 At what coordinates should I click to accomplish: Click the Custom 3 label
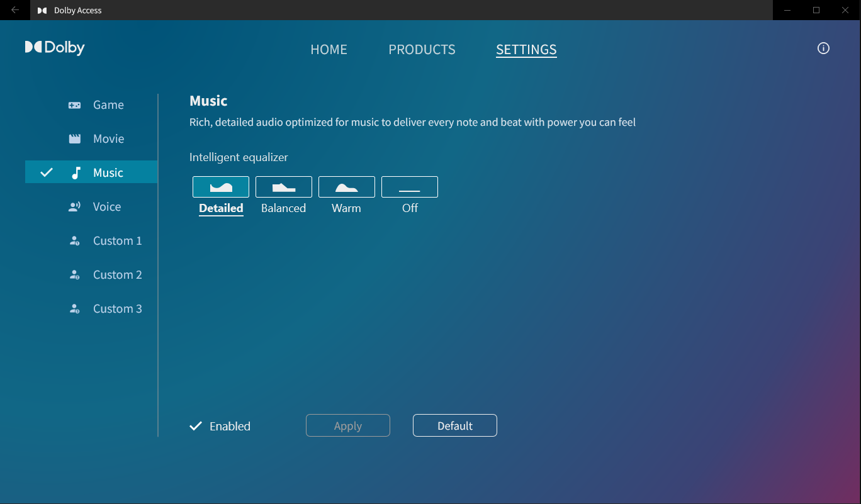click(x=118, y=309)
